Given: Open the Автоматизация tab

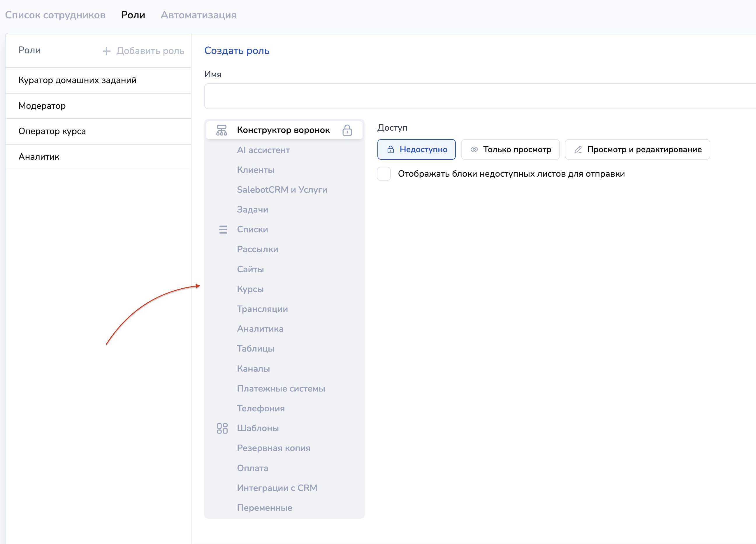Looking at the screenshot, I should pos(198,15).
